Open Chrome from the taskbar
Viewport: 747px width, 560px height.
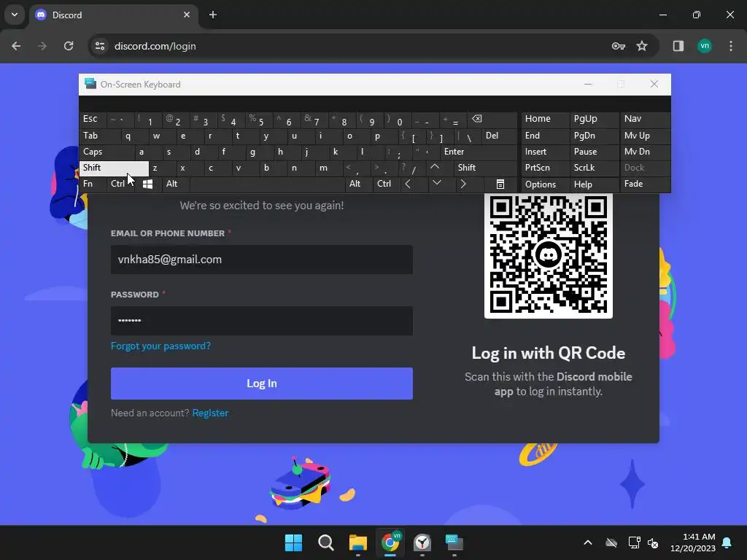pos(390,542)
